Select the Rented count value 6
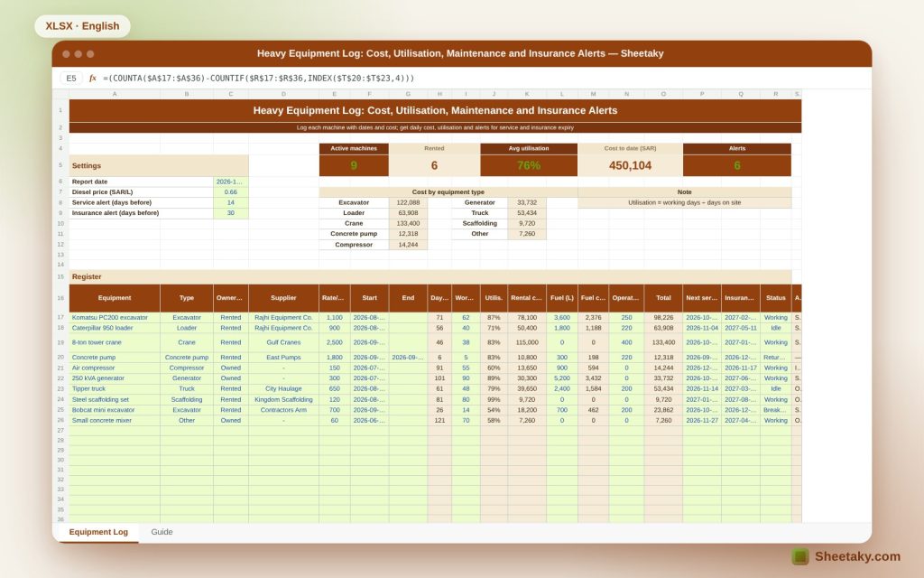The width and height of the screenshot is (924, 578). coord(434,166)
